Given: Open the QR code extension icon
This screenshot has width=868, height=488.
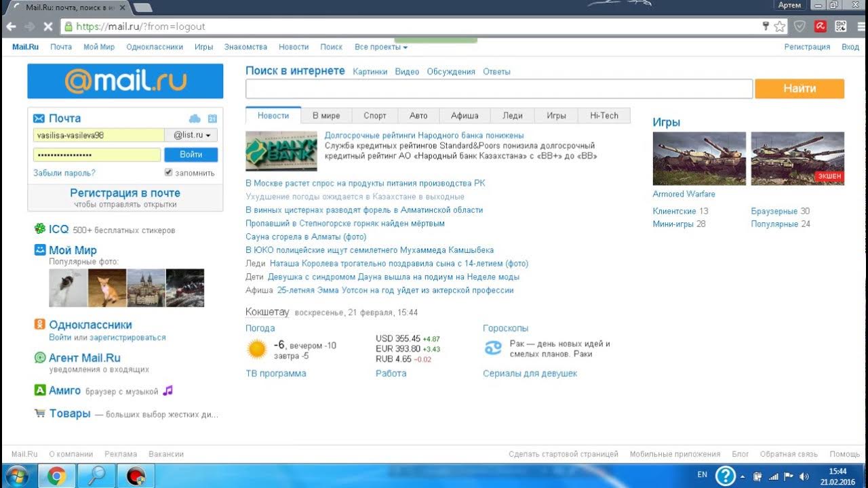Looking at the screenshot, I should [841, 26].
